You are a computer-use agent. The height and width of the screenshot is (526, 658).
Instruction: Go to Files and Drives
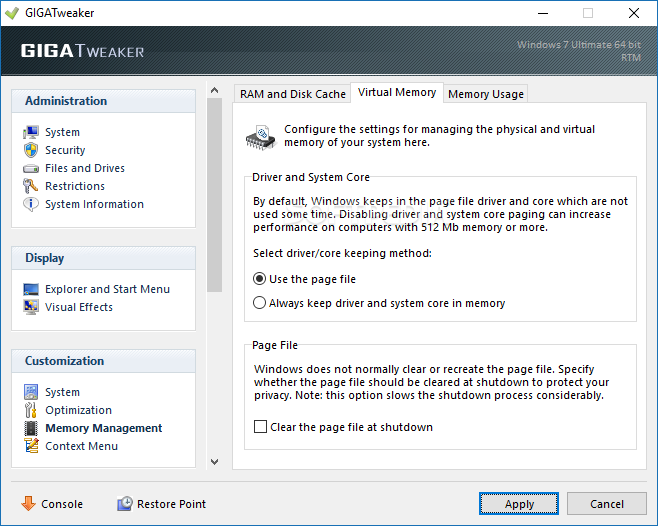click(x=85, y=168)
